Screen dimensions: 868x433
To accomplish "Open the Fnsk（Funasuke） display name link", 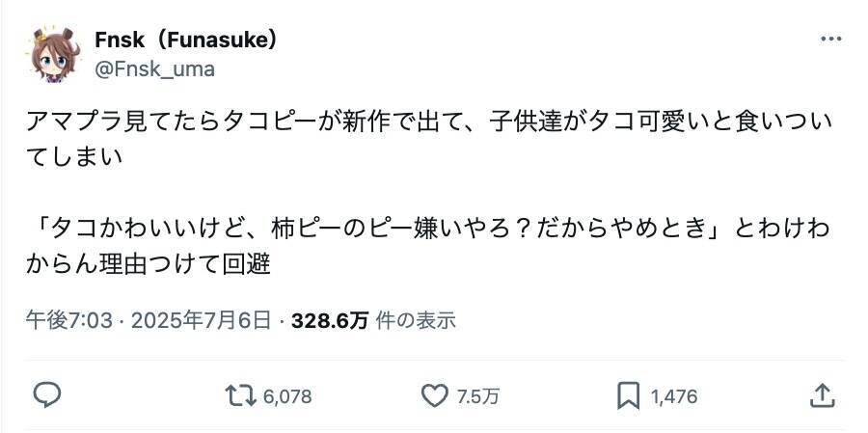I will pos(187,40).
